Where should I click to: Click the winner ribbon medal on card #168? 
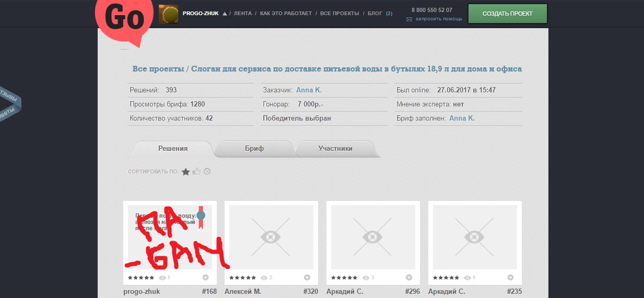pyautogui.click(x=201, y=218)
